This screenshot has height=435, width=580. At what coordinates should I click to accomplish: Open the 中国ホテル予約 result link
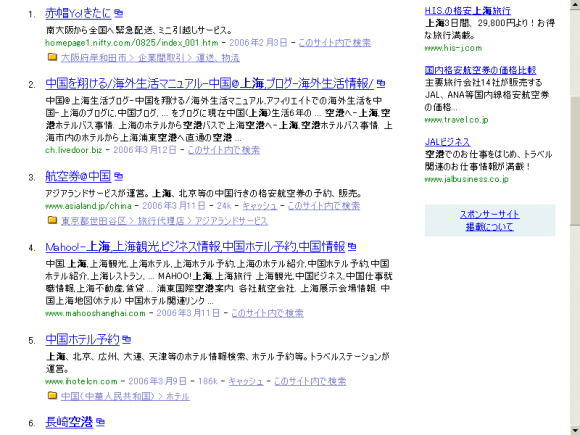82,339
